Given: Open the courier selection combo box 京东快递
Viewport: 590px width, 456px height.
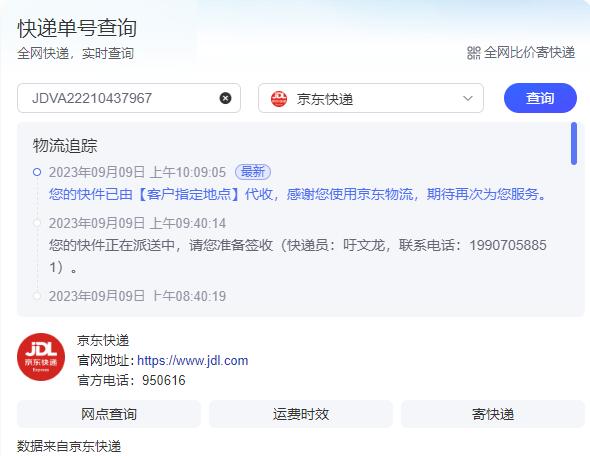Looking at the screenshot, I should click(371, 98).
